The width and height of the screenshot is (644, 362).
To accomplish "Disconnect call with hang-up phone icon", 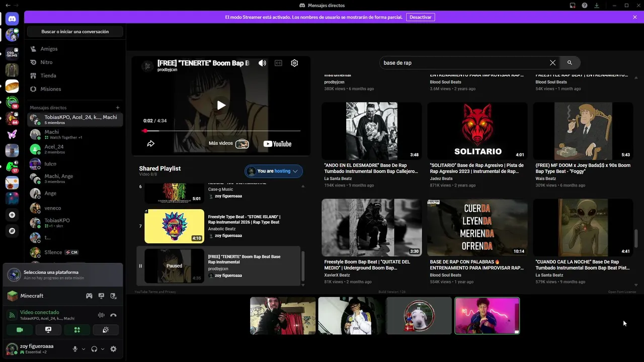I will [x=113, y=315].
